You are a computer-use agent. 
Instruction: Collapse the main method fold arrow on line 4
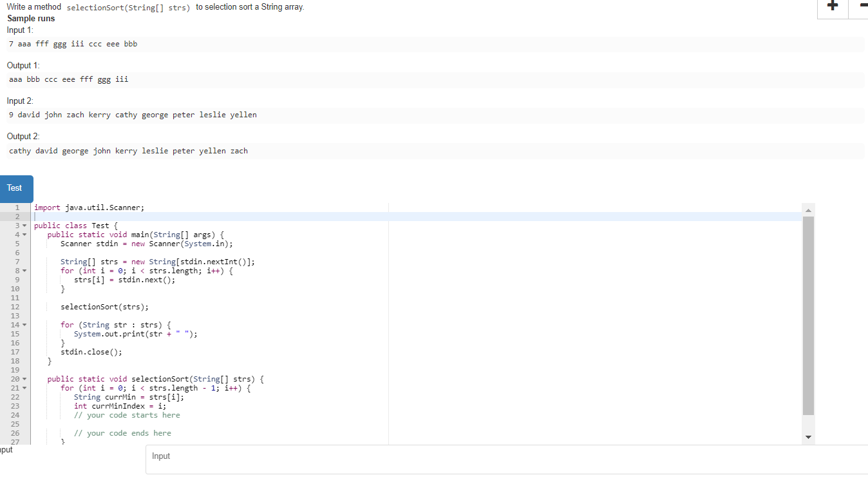coord(24,235)
